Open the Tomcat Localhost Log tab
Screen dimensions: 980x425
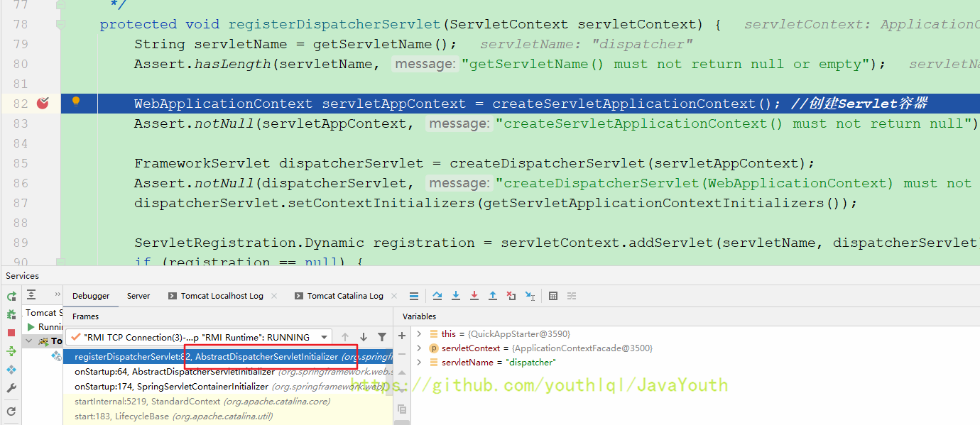click(222, 296)
